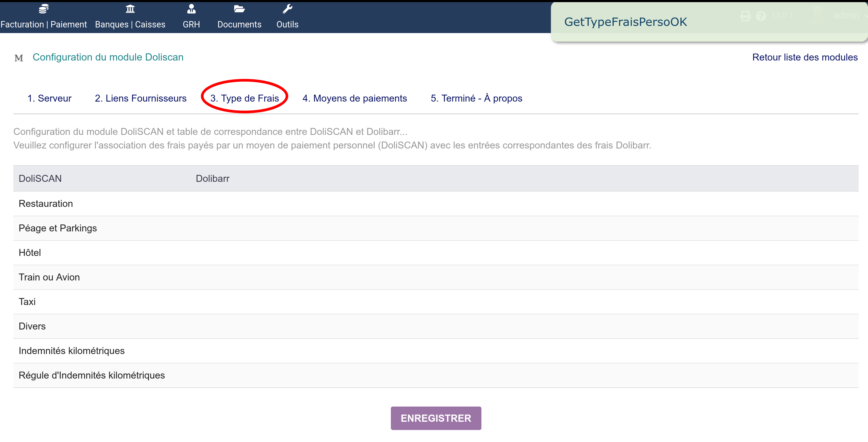Click the DoliSCAN column header

click(40, 178)
